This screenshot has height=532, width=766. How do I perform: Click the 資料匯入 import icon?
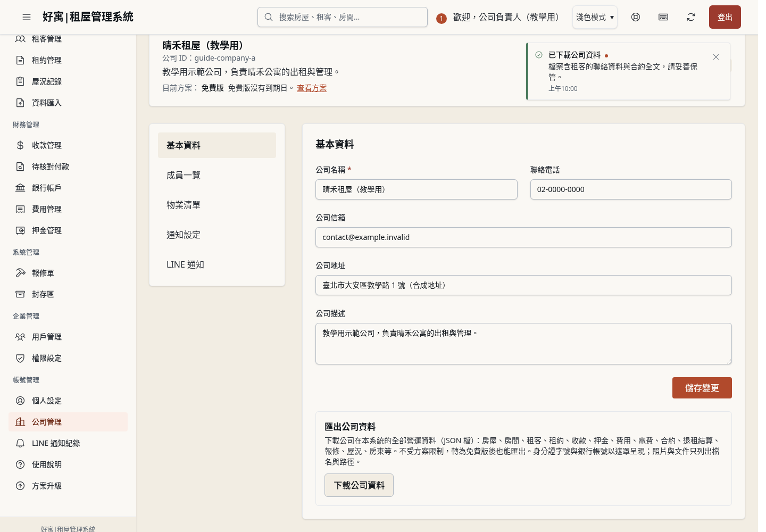20,103
